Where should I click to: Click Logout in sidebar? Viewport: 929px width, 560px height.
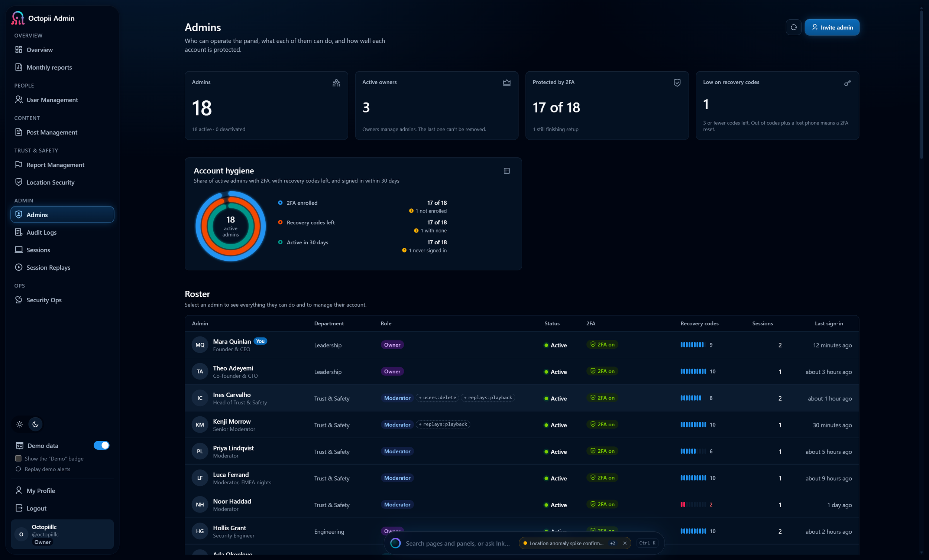point(62,508)
